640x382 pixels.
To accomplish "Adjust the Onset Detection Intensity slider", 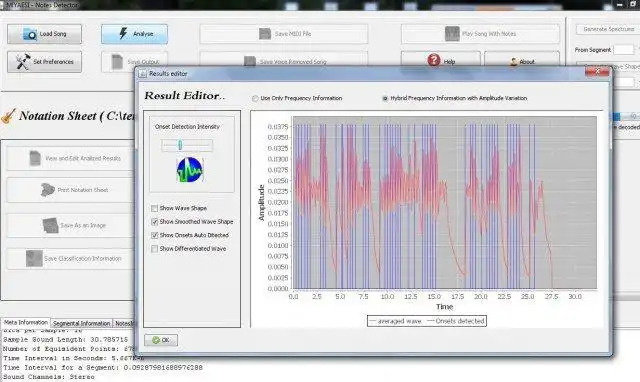I will (x=180, y=145).
